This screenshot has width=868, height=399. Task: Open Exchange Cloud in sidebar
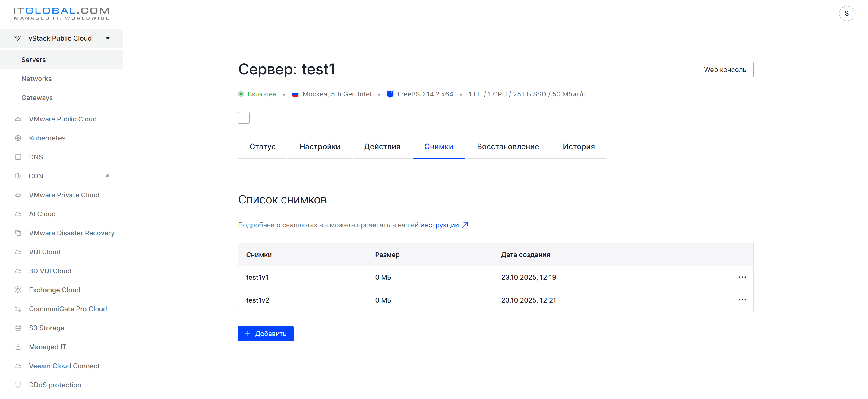click(x=54, y=290)
